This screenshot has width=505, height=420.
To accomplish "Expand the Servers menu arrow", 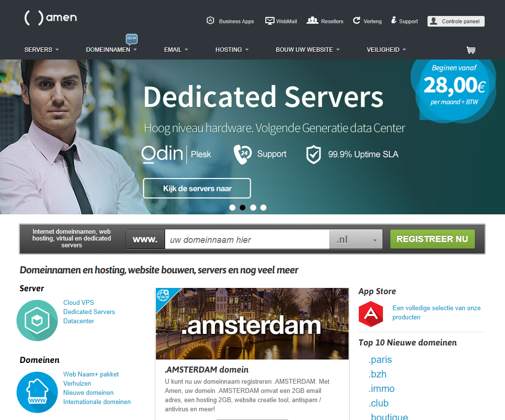I will click(x=57, y=49).
